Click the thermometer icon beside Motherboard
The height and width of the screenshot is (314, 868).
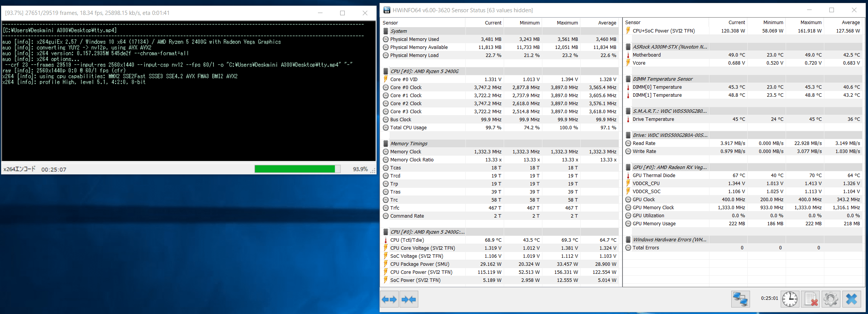click(628, 55)
